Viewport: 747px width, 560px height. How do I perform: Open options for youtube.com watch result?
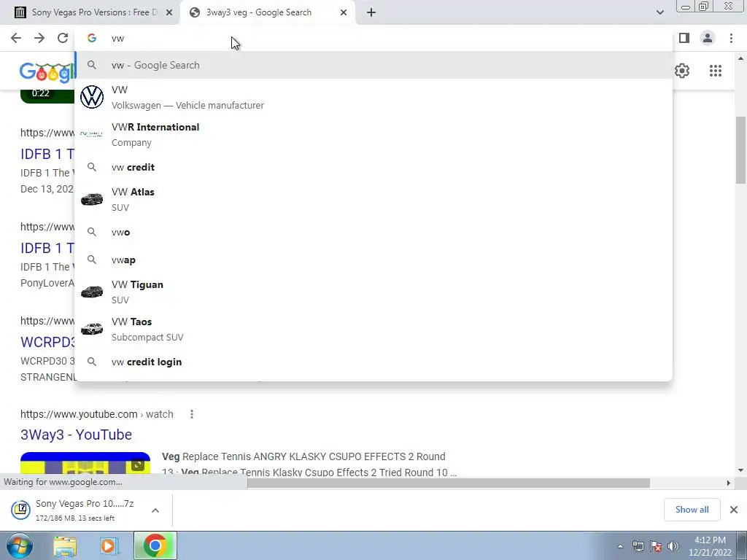click(192, 414)
